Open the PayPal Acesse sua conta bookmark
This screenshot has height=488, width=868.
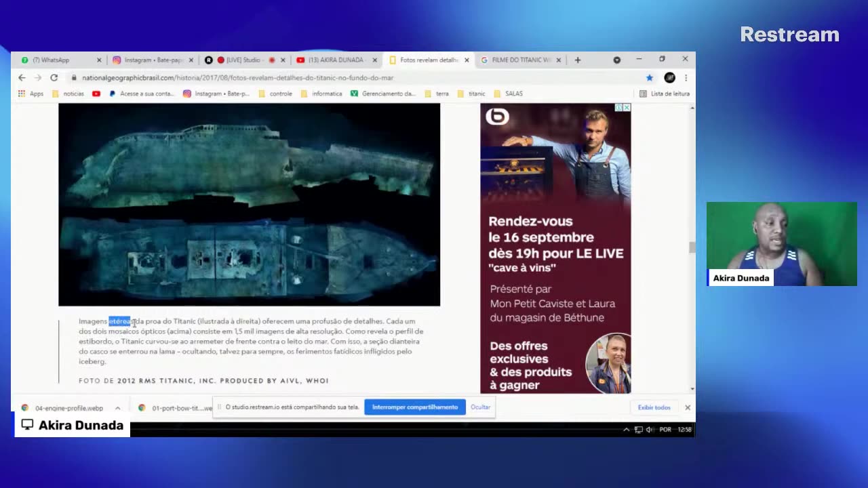coord(142,94)
